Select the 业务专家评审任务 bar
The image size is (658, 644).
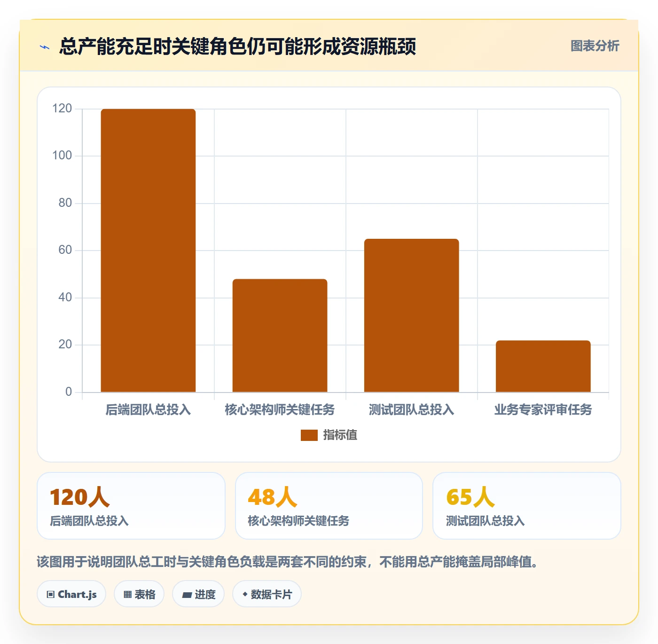point(543,366)
